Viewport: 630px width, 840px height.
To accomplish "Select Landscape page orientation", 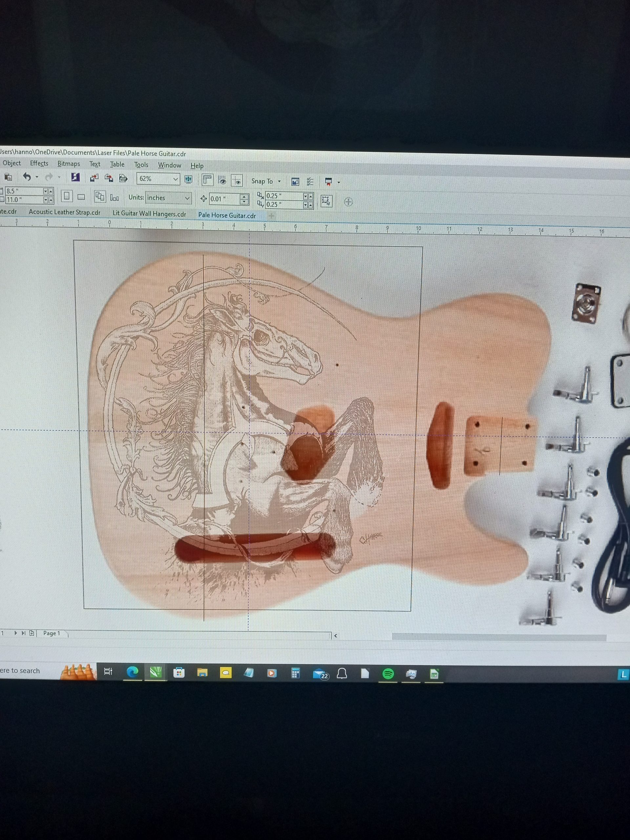I will click(81, 197).
